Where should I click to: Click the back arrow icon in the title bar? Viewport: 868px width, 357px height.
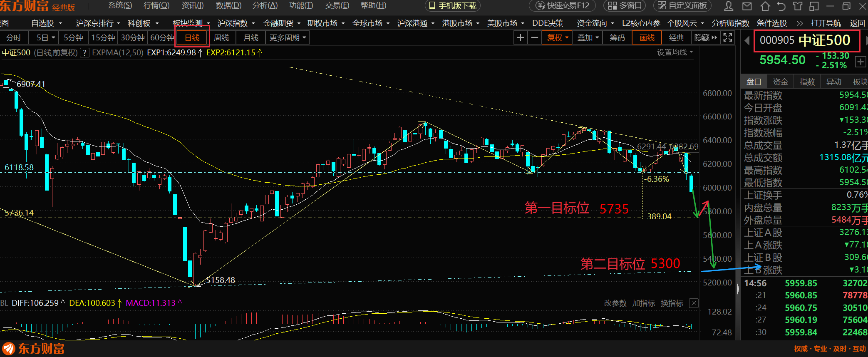pos(781,6)
